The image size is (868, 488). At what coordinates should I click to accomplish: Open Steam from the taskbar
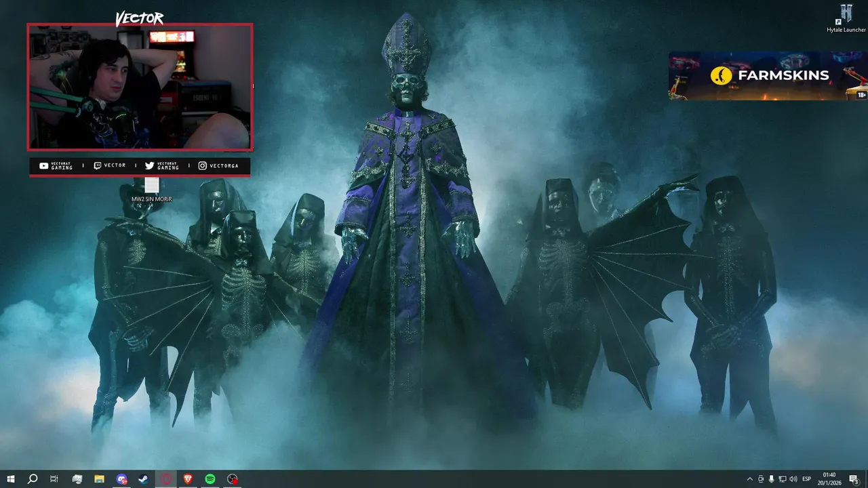click(x=144, y=479)
